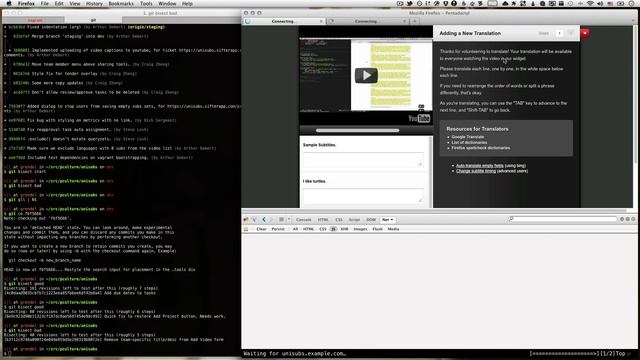Viewport: 640px width, 360px height.
Task: Close the second Connecting tab
Action: pos(404,21)
